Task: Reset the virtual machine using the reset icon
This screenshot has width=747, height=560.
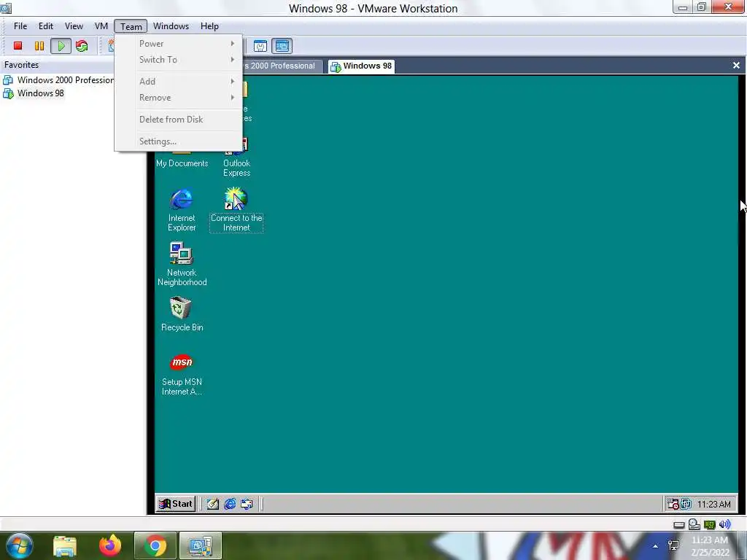Action: 82,46
